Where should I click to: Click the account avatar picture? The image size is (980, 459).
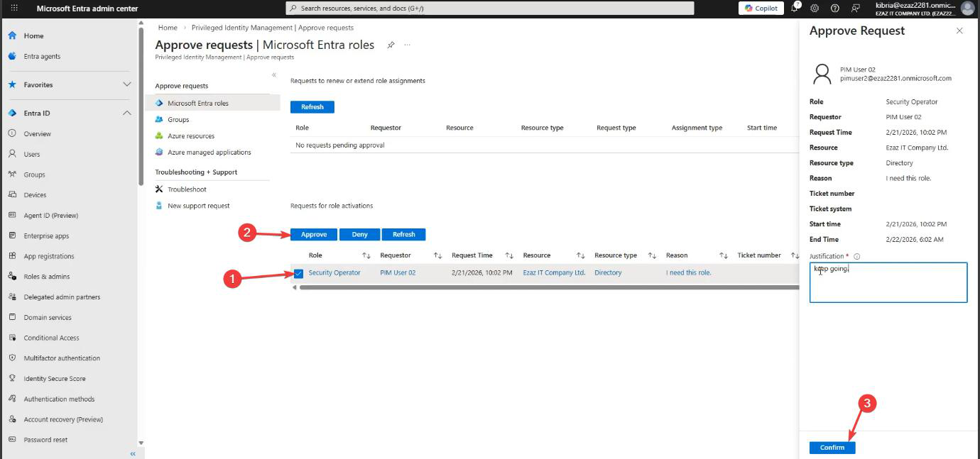click(967, 9)
